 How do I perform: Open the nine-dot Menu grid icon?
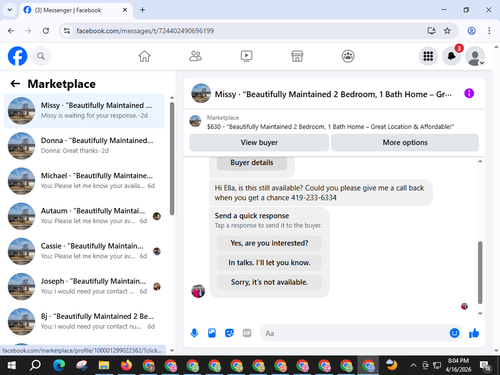[x=428, y=56]
